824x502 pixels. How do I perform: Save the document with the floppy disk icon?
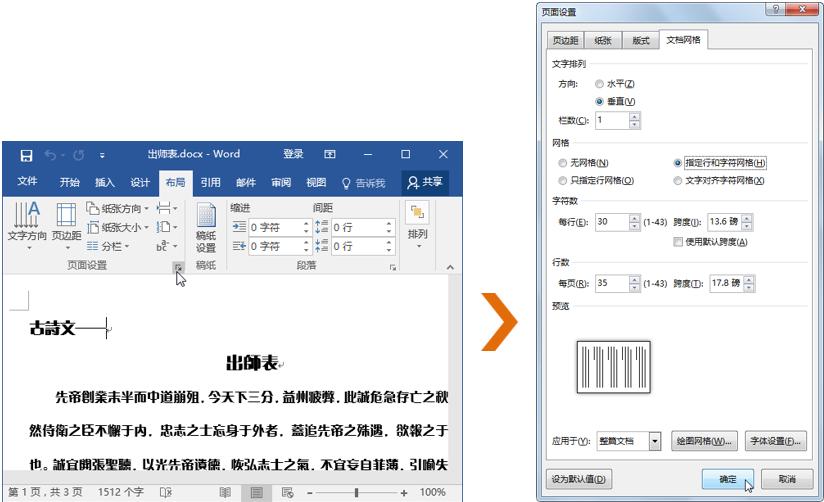26,155
